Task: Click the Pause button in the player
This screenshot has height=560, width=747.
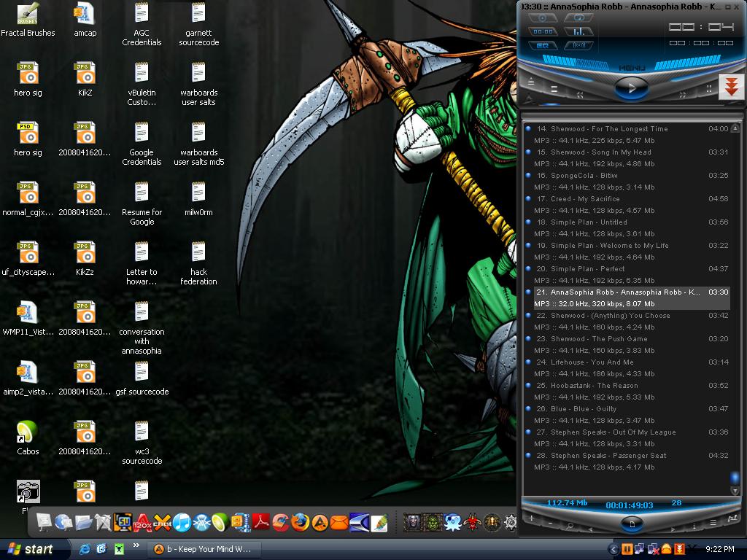Action: click(709, 88)
